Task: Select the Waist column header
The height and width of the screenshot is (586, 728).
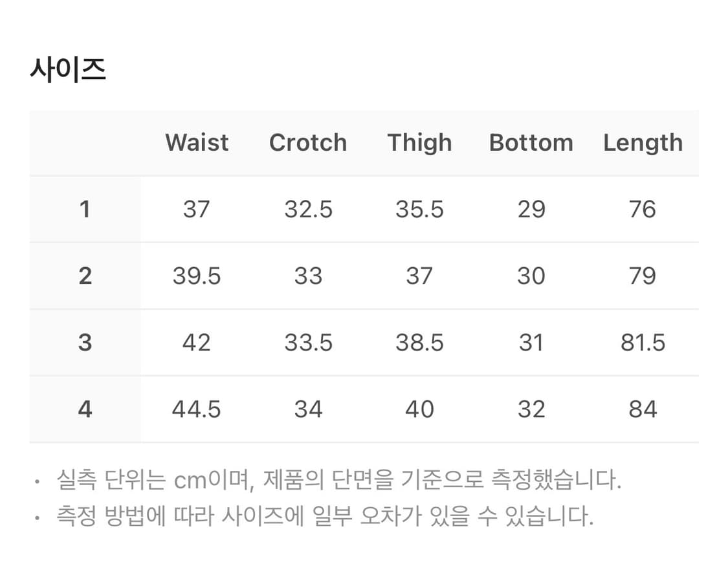Action: click(x=197, y=142)
